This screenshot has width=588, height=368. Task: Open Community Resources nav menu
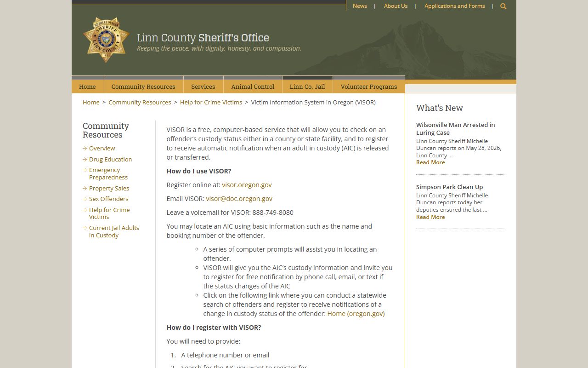pos(143,86)
